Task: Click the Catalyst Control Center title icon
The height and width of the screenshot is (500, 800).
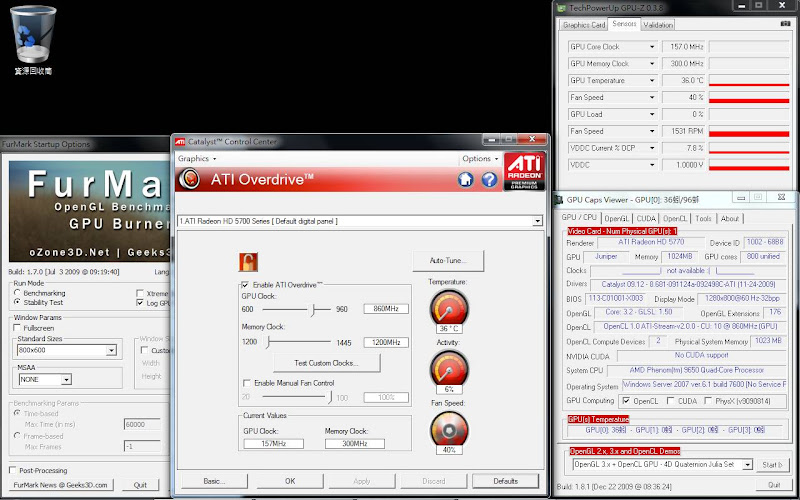Action: click(180, 142)
